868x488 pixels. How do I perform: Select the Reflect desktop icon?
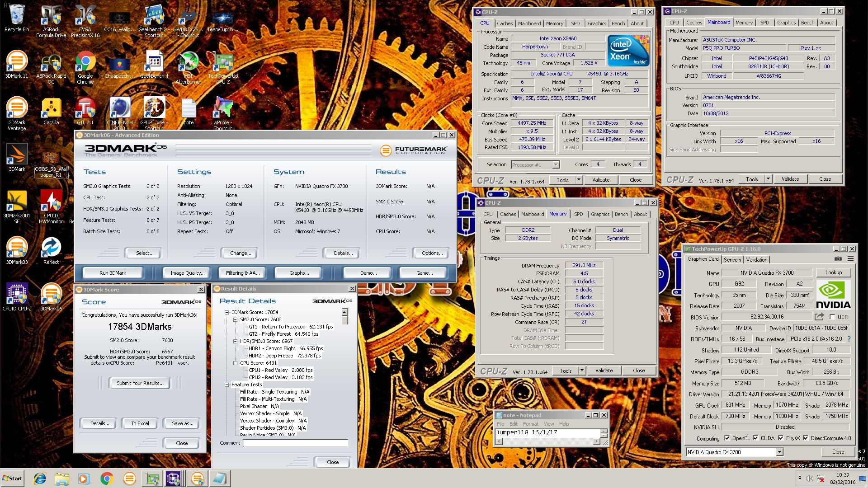coord(51,251)
